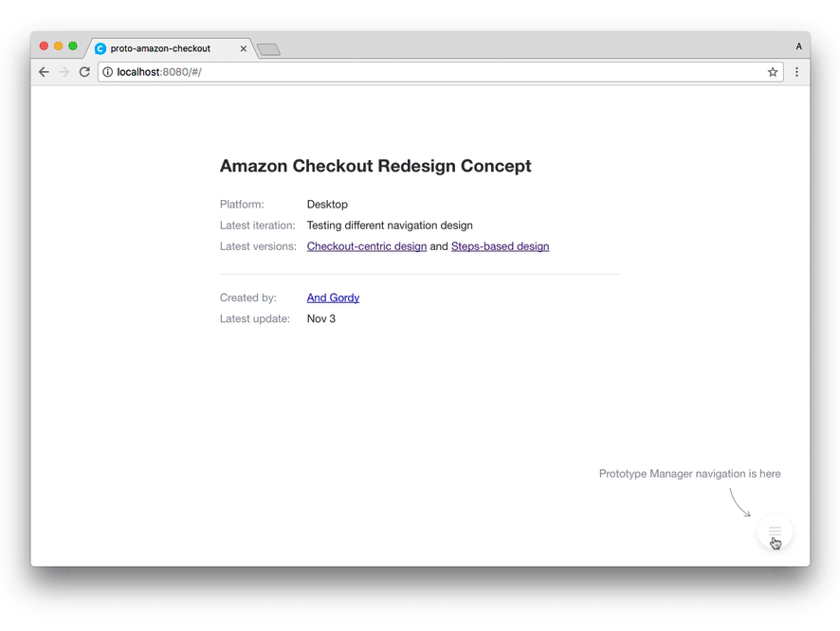Toggle the bookmark star for this page

(x=773, y=71)
